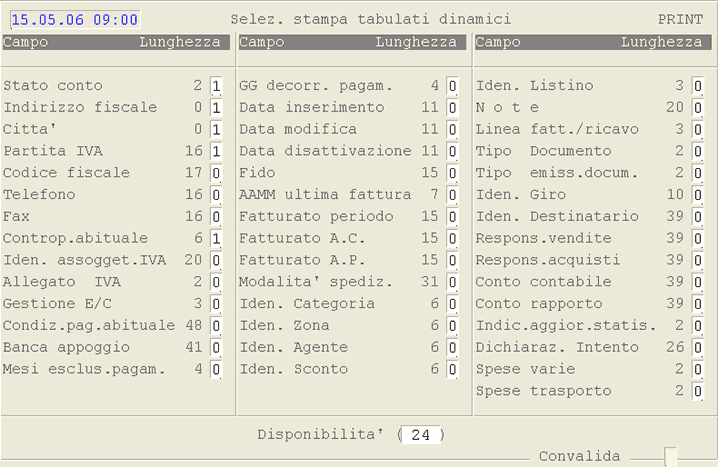Select the Dichiaraz. Intento flag field
Screen dimensions: 718x467
click(697, 348)
